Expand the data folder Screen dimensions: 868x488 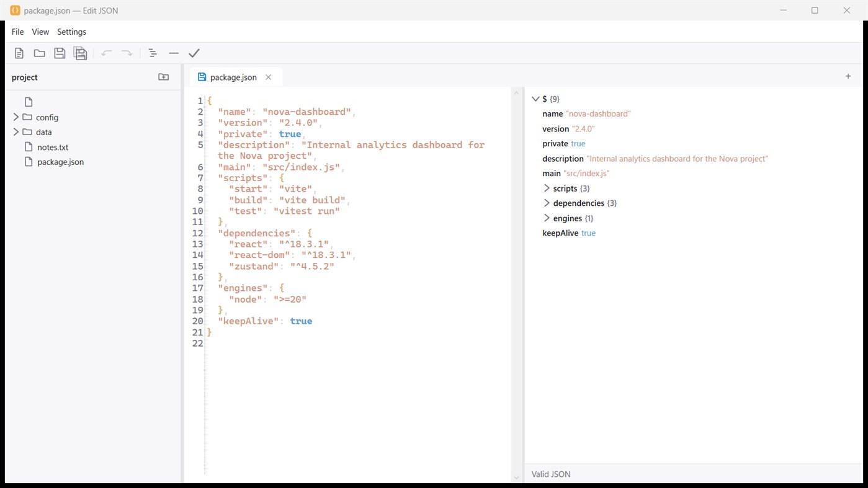click(x=16, y=132)
